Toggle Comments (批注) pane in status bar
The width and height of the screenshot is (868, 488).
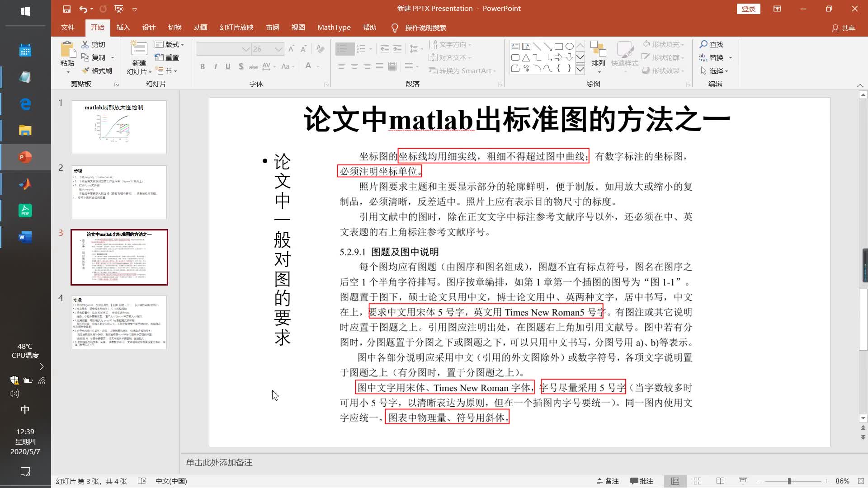642,481
